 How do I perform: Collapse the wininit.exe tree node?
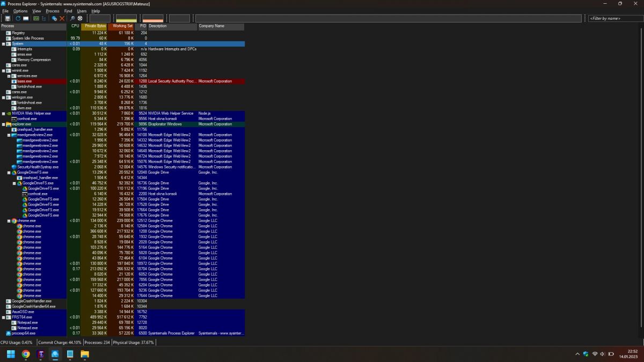tap(3, 70)
